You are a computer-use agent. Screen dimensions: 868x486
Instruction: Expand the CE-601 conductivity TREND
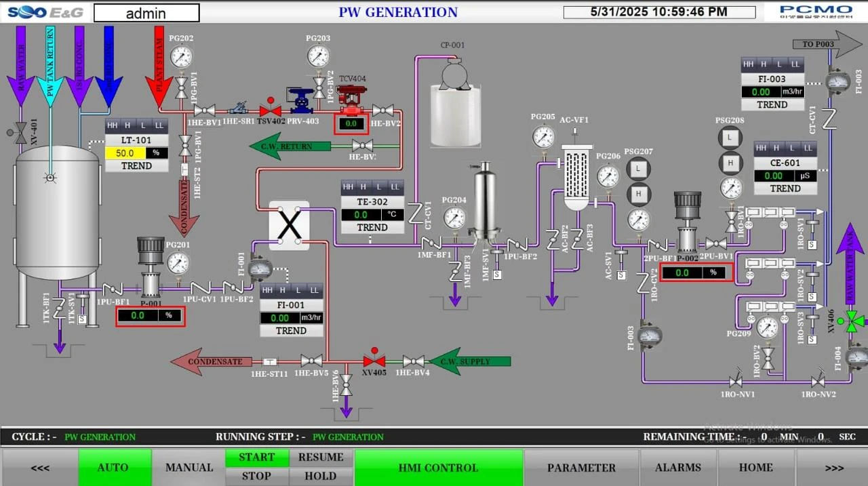click(x=785, y=188)
